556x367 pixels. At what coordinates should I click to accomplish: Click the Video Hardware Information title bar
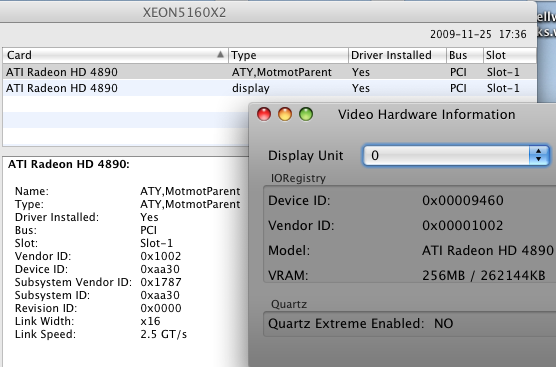[426, 115]
